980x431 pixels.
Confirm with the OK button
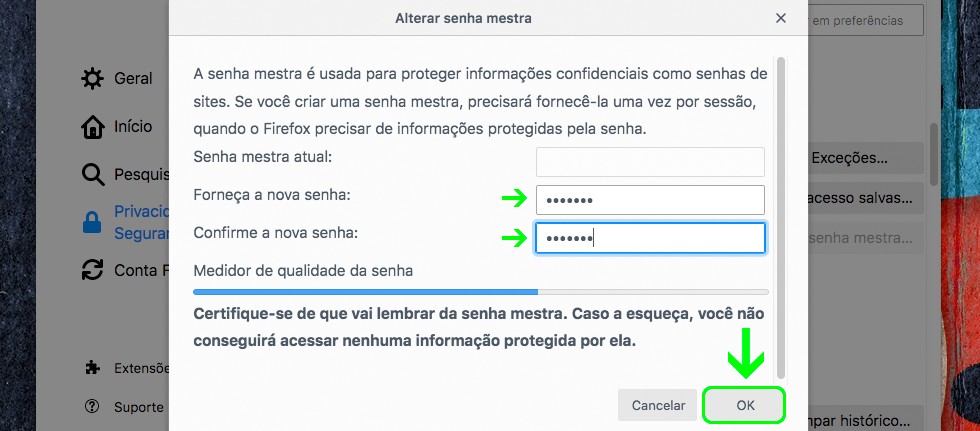coord(745,405)
